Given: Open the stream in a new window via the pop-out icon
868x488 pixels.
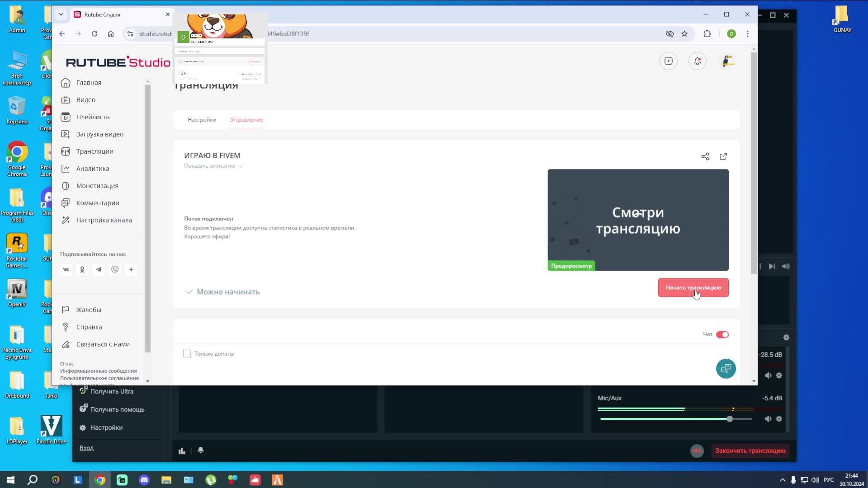Looking at the screenshot, I should coord(723,156).
